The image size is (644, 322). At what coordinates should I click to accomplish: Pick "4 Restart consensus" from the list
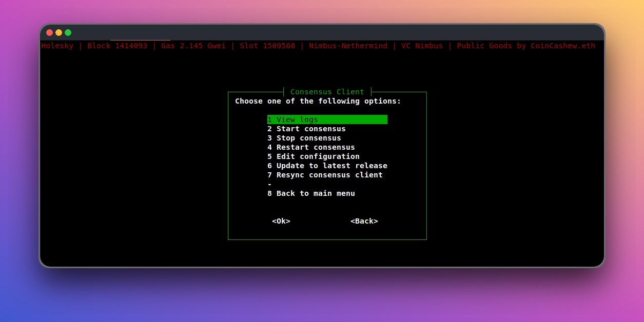point(311,147)
